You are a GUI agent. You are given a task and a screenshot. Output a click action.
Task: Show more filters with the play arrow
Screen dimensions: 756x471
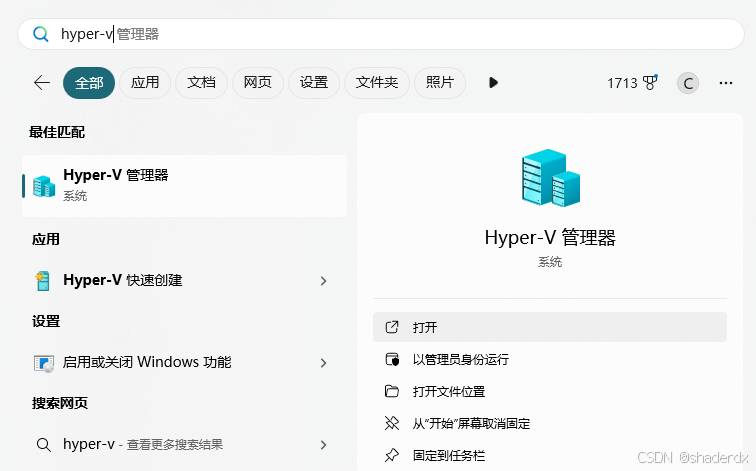pyautogui.click(x=493, y=83)
